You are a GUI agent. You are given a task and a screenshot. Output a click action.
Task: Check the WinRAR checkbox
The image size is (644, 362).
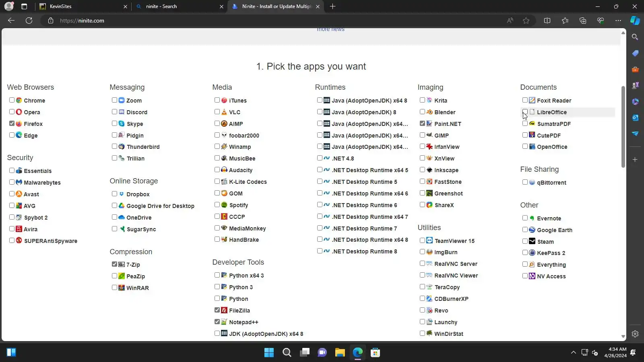tap(114, 288)
